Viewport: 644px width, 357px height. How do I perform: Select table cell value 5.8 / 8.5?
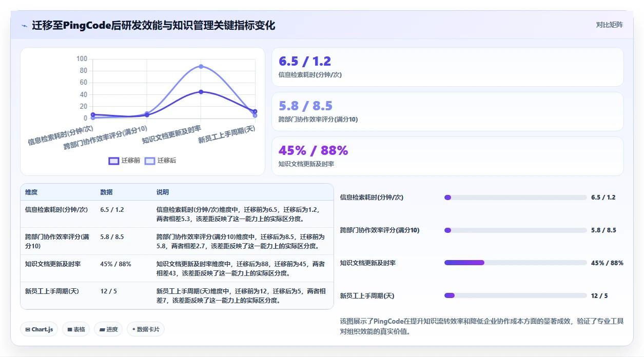click(112, 237)
